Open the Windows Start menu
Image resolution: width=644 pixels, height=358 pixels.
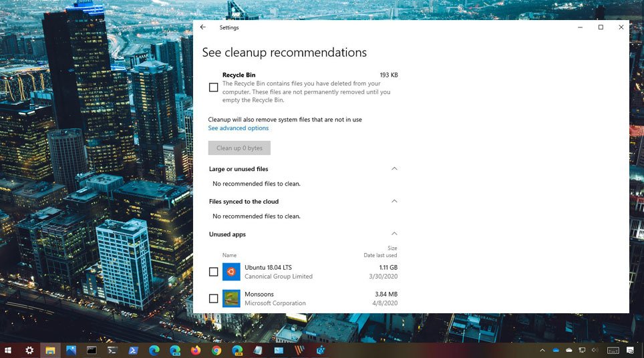pos(9,350)
